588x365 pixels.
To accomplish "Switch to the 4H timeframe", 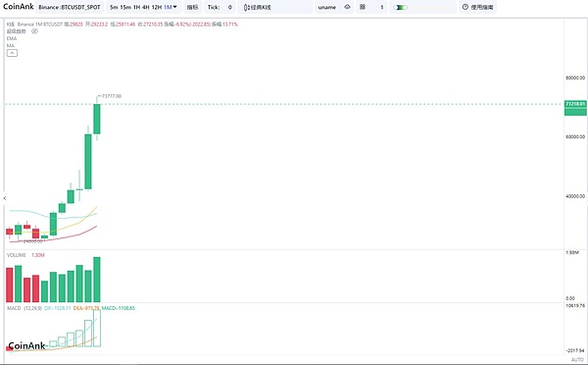I will (x=145, y=7).
